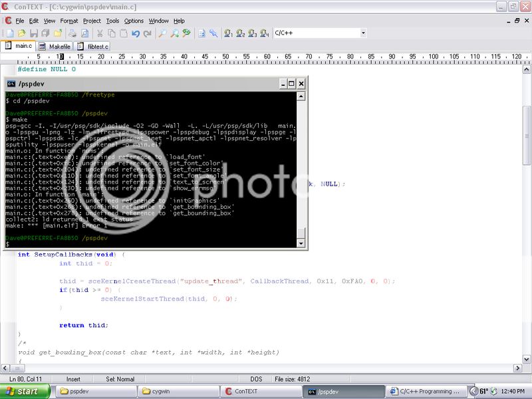Screen dimensions: 532x399
Task: Maximize the /pspdev console window
Action: click(291, 84)
